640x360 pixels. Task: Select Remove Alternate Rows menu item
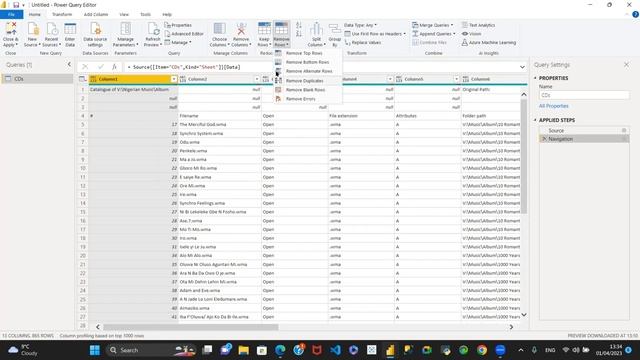pyautogui.click(x=309, y=71)
